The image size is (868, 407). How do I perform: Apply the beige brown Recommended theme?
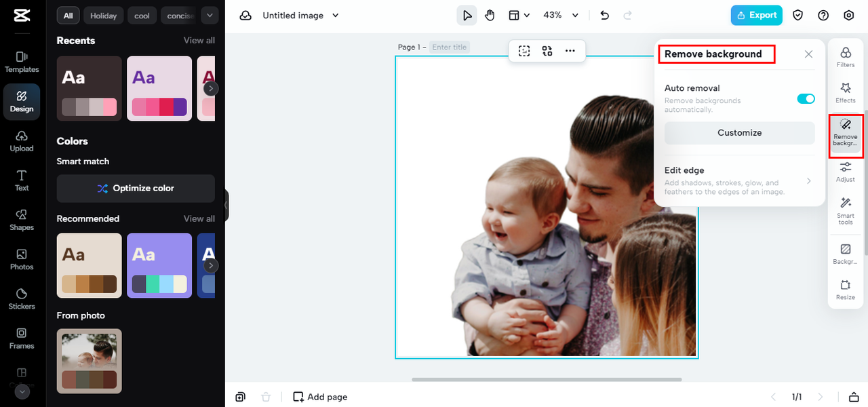tap(90, 265)
